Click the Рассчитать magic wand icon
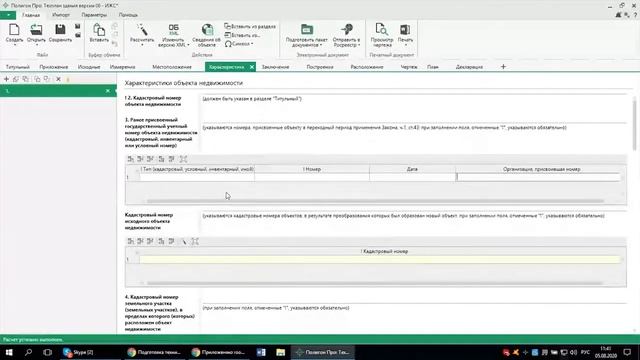Image resolution: width=640 pixels, height=360 pixels. pos(142,30)
